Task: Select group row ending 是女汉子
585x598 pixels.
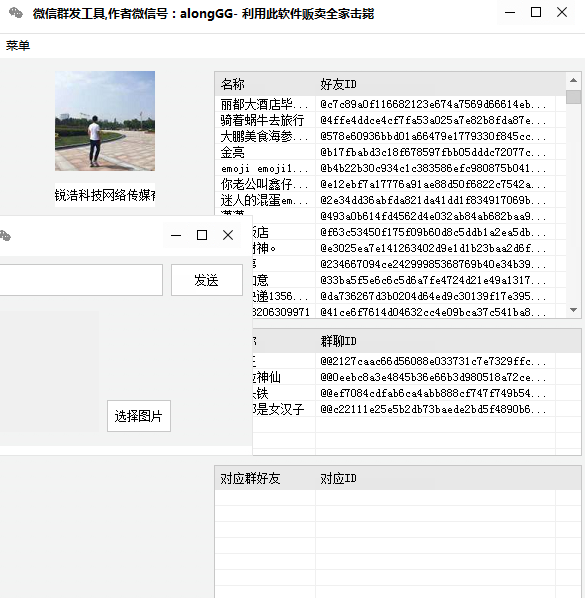Action: tap(278, 409)
